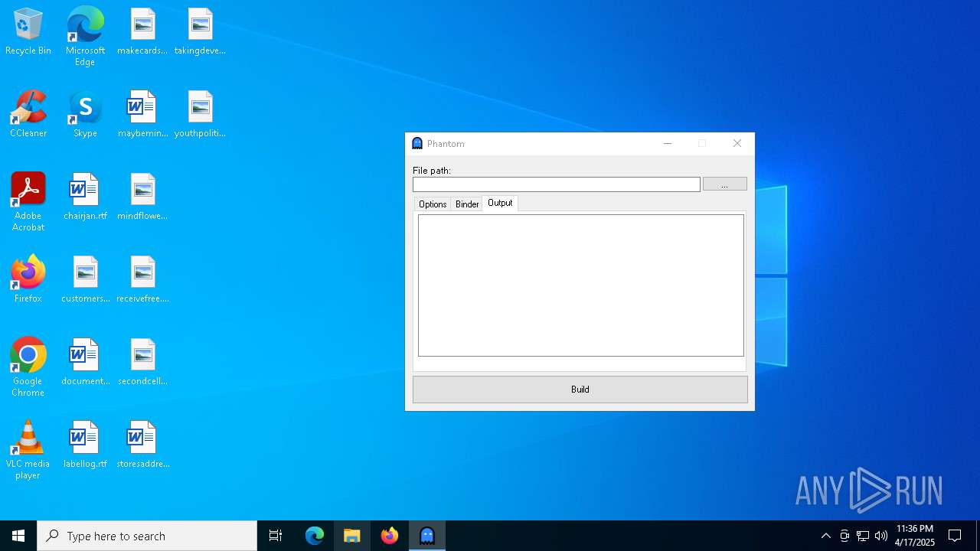The width and height of the screenshot is (980, 551).
Task: Switch to the Options tab in Phantom
Action: pos(433,204)
